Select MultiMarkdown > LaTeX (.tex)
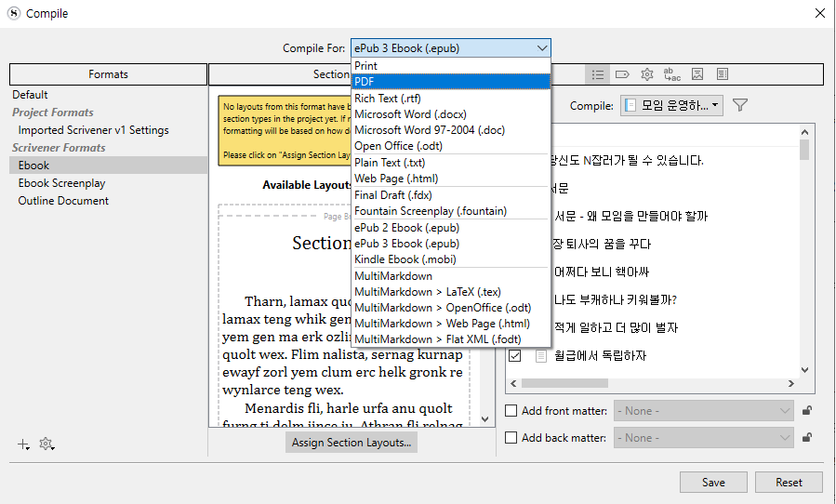The image size is (836, 504). [x=450, y=292]
